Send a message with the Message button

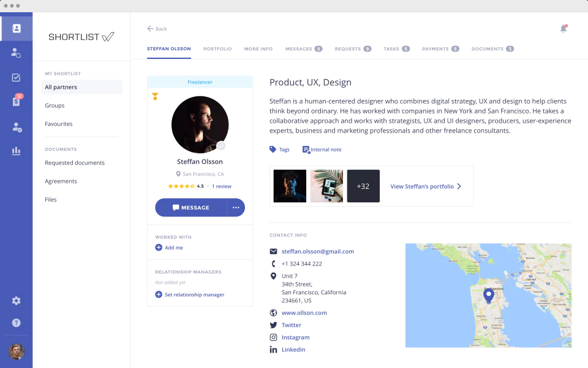pos(191,207)
